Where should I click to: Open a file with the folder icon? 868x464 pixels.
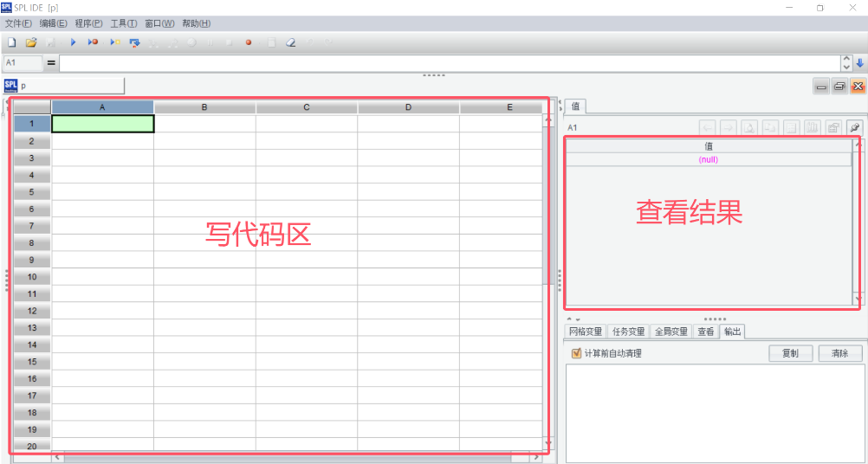tap(31, 42)
